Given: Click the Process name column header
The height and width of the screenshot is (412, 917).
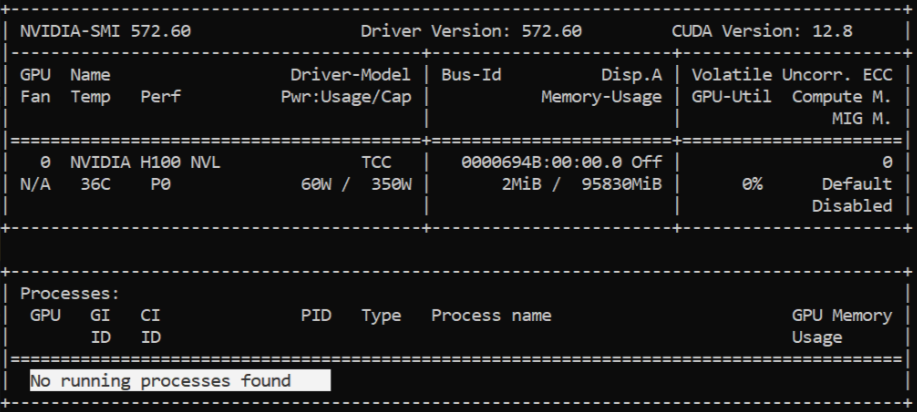Looking at the screenshot, I should pyautogui.click(x=491, y=315).
